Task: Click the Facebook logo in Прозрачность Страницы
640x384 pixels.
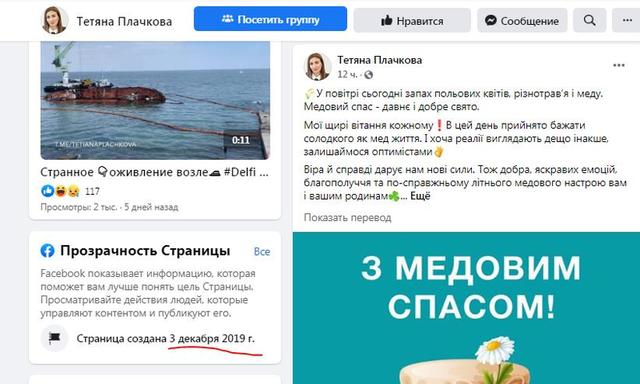Action: 47,251
